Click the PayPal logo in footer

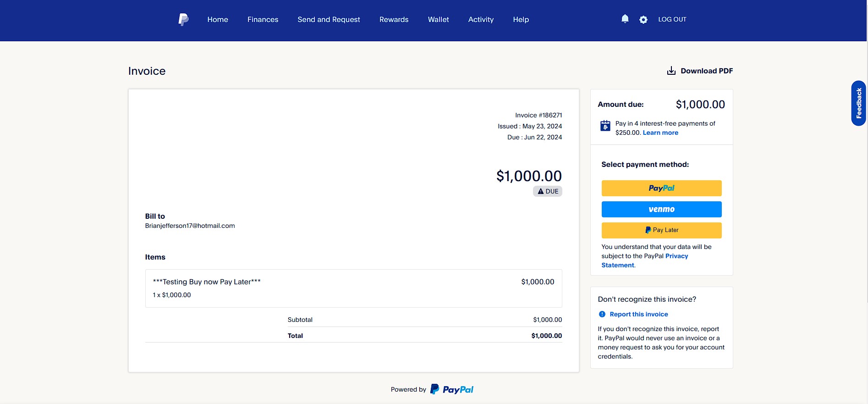[452, 389]
